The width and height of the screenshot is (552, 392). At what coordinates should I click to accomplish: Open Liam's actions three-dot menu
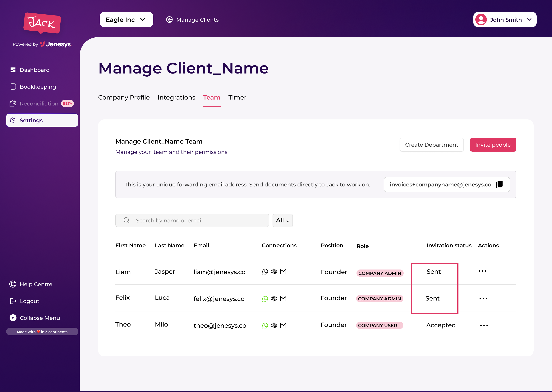pyautogui.click(x=482, y=271)
